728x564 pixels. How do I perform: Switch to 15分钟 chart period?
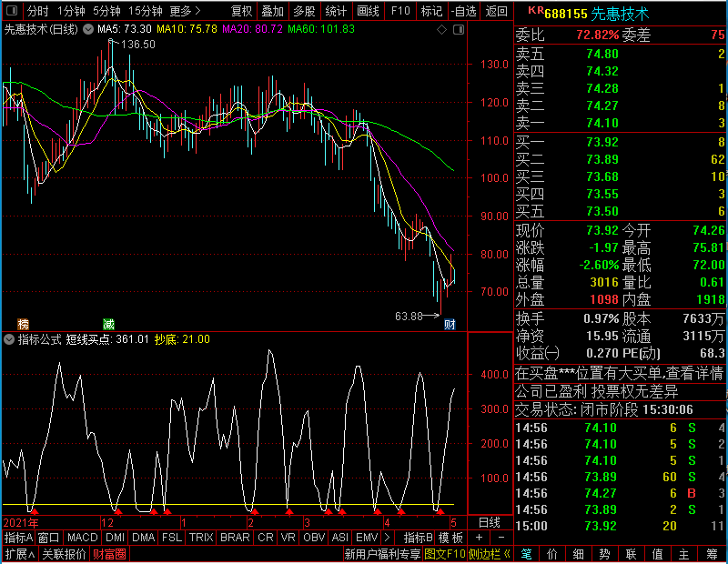[145, 11]
